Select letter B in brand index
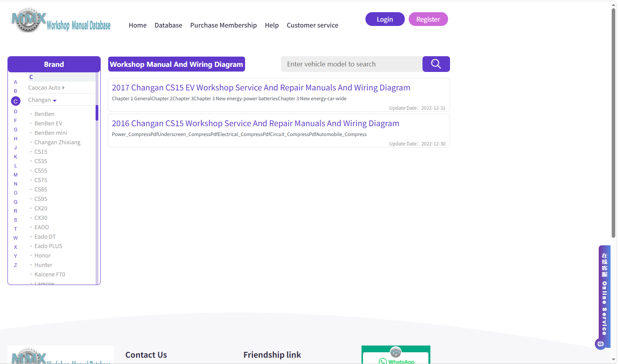 (x=16, y=91)
